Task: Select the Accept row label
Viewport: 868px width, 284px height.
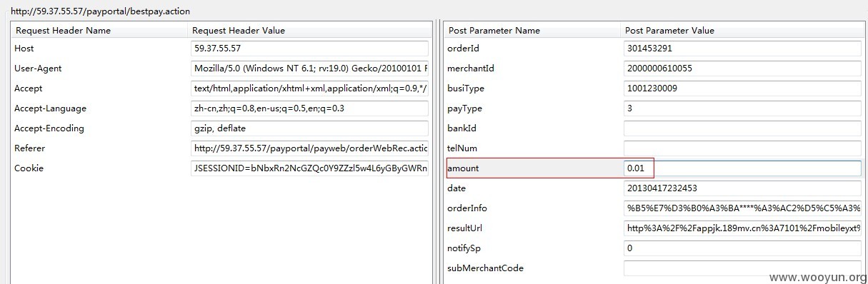Action: coord(29,88)
